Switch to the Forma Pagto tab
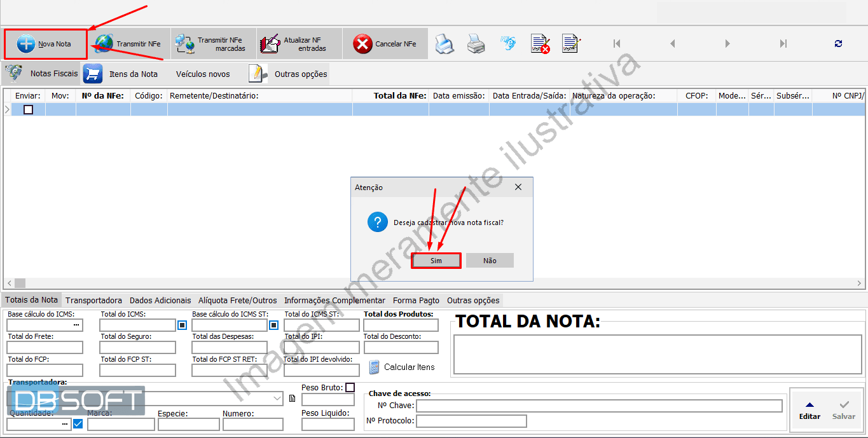868x438 pixels. click(416, 300)
